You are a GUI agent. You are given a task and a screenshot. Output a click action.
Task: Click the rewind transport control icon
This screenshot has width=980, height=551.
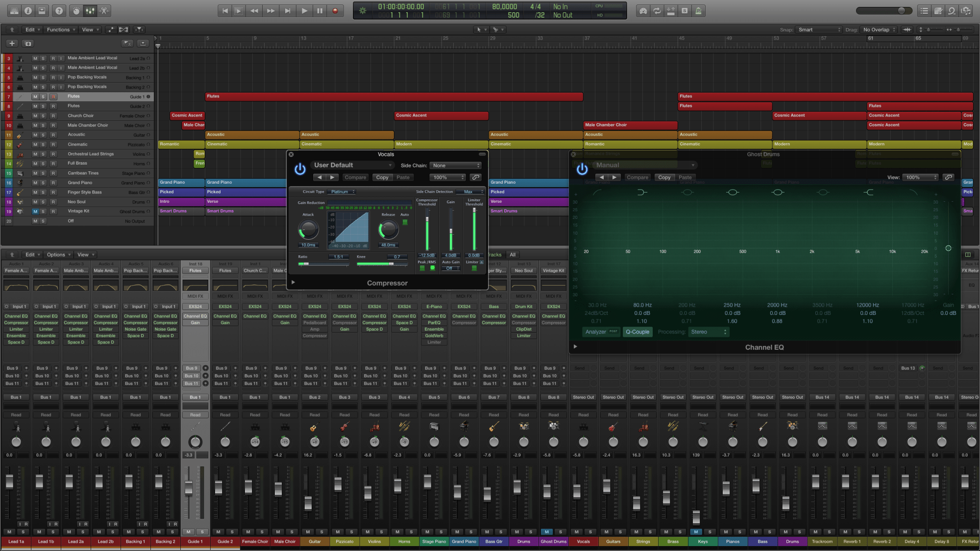tap(254, 10)
